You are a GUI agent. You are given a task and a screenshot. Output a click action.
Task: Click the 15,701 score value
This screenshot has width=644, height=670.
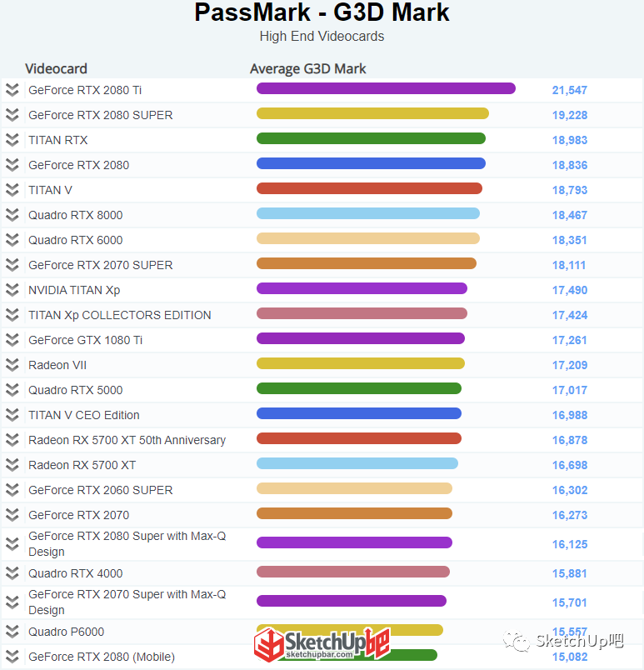tap(569, 602)
